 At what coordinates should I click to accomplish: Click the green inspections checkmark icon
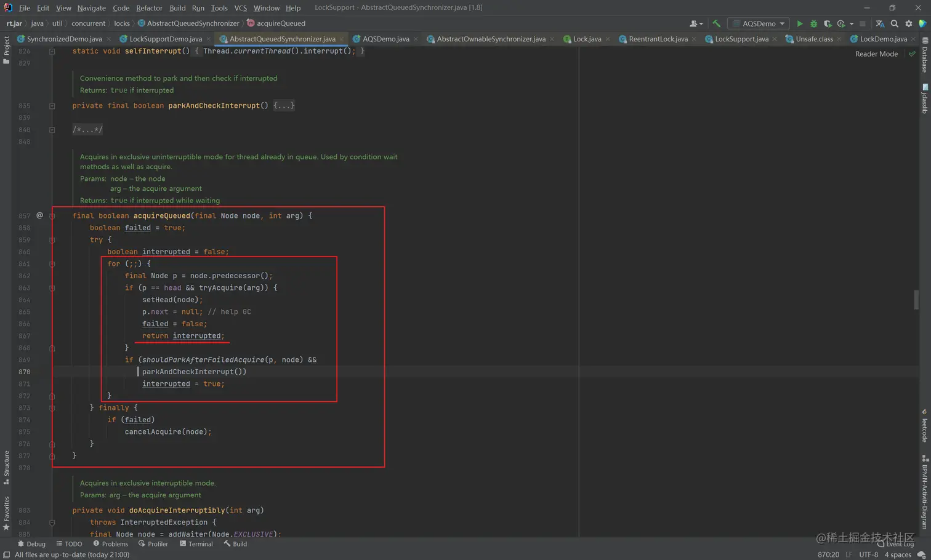(x=912, y=54)
